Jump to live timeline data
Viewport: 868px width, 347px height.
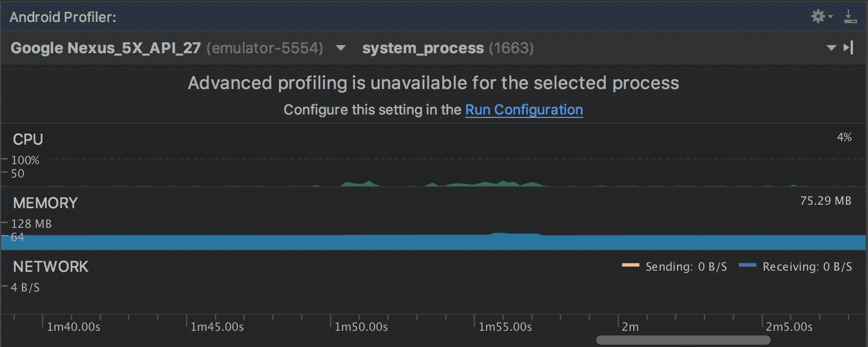(x=849, y=47)
